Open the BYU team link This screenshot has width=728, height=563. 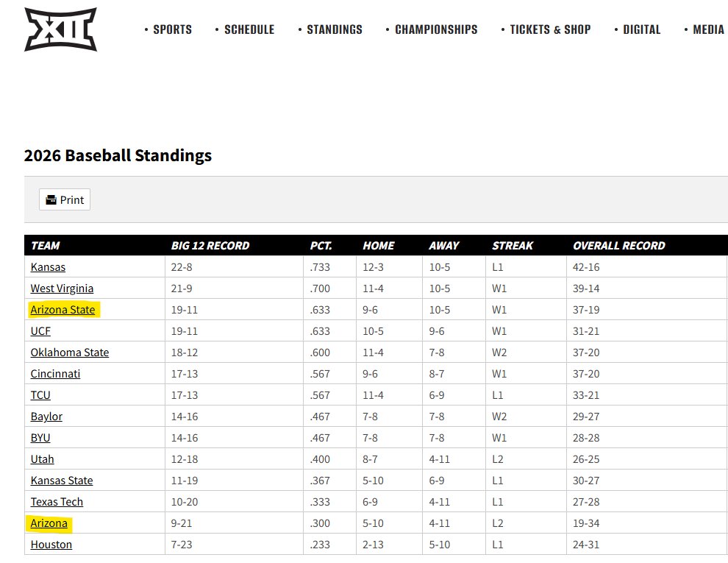pos(40,438)
